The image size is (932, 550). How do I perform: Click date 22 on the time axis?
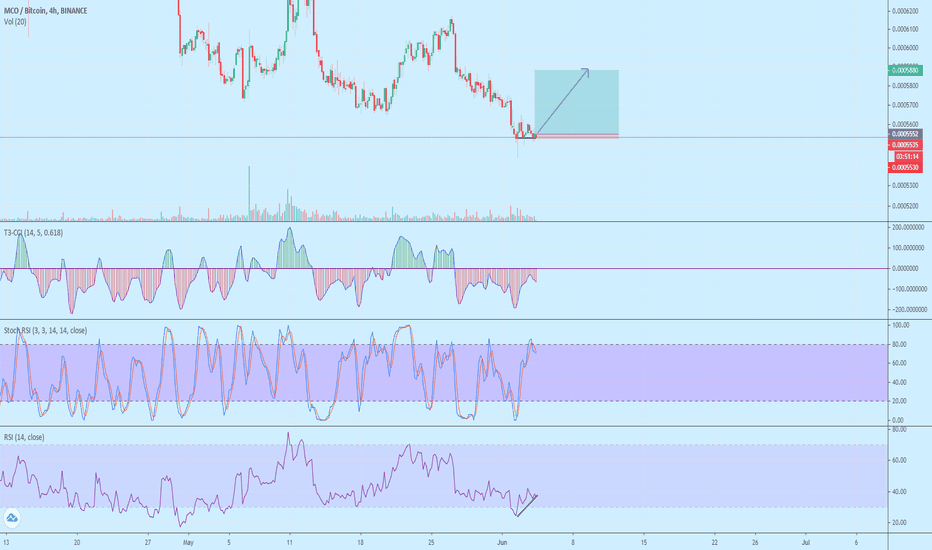(714, 542)
